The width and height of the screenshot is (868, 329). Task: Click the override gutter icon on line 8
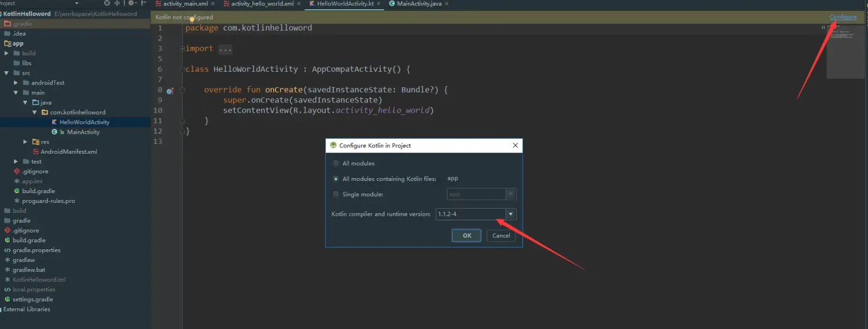coord(170,91)
